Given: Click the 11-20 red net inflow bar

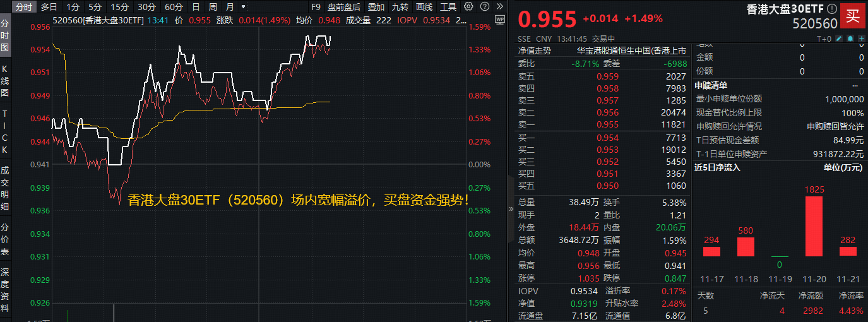Looking at the screenshot, I should 814,226.
